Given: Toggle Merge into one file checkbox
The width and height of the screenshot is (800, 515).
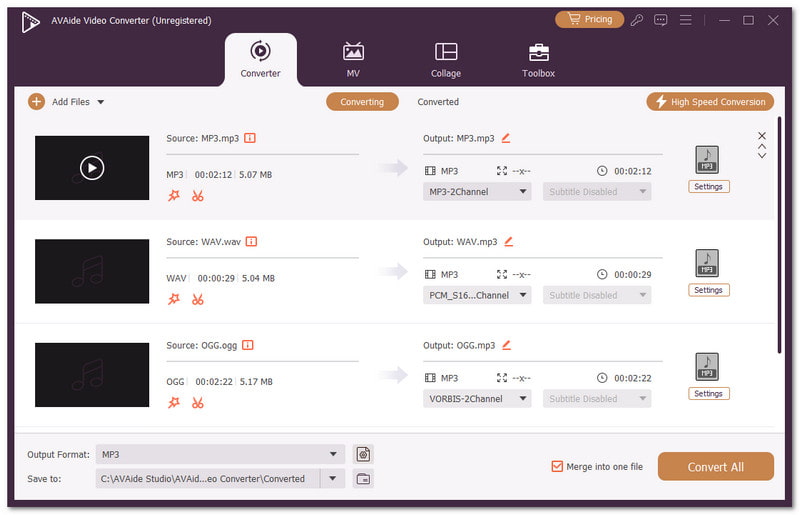Looking at the screenshot, I should click(x=557, y=467).
